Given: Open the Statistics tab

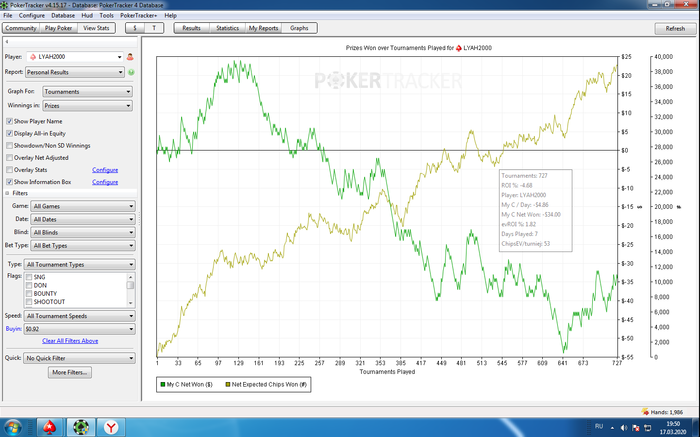Looking at the screenshot, I should coord(227,28).
